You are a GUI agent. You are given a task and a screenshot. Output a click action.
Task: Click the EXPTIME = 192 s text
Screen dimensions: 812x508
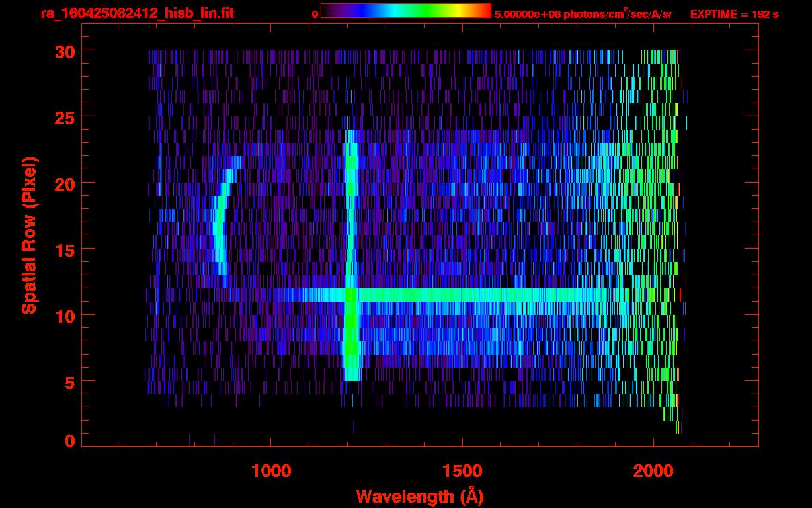[734, 14]
